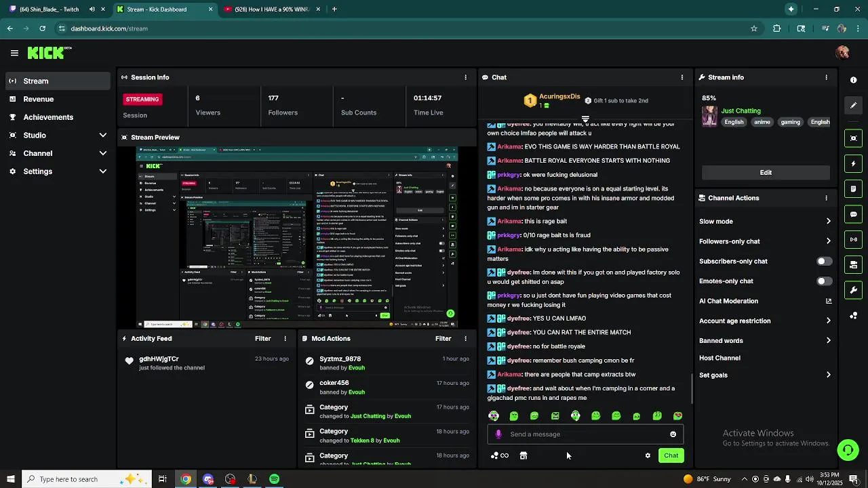Click gdhHWjgTCr followed the channel entry

[x=207, y=363]
